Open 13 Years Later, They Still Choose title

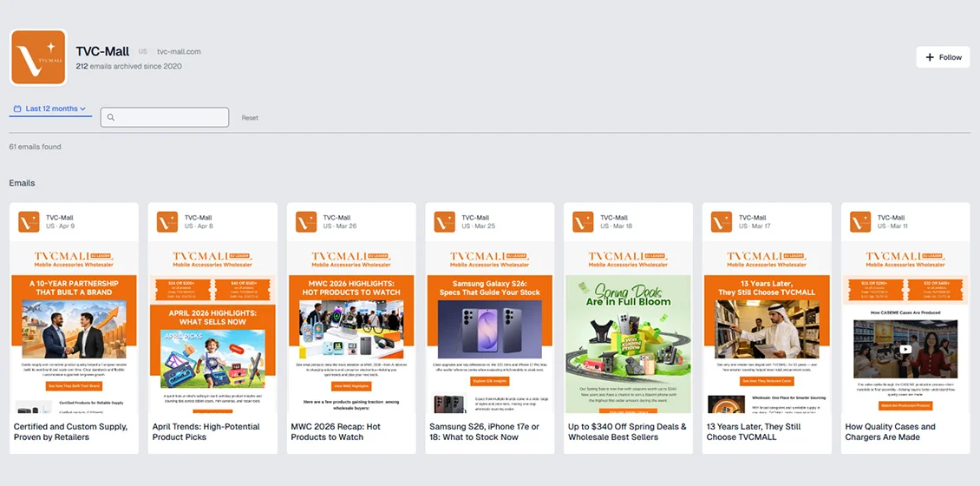(754, 431)
